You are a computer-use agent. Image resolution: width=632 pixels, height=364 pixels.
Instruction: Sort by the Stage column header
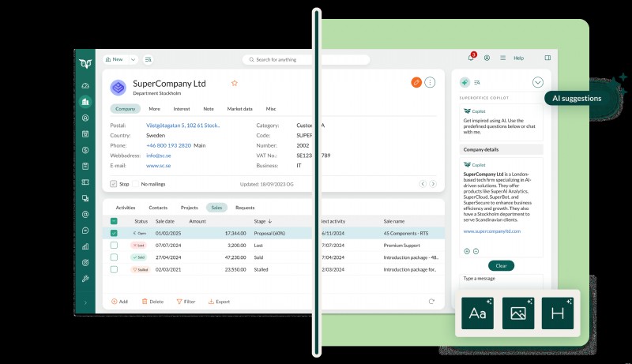[263, 221]
